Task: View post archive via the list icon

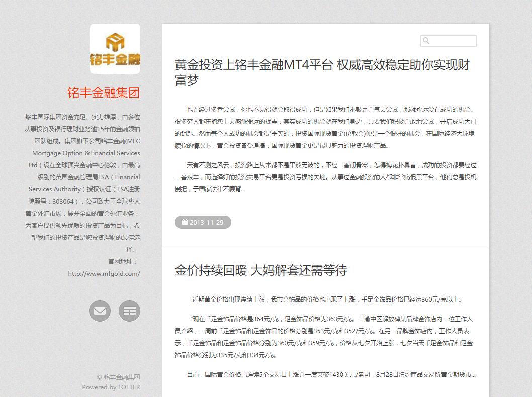Action: [129, 311]
